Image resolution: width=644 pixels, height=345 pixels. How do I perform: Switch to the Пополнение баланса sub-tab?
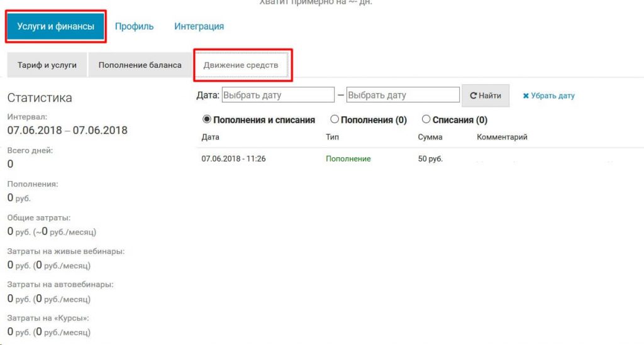tap(140, 65)
